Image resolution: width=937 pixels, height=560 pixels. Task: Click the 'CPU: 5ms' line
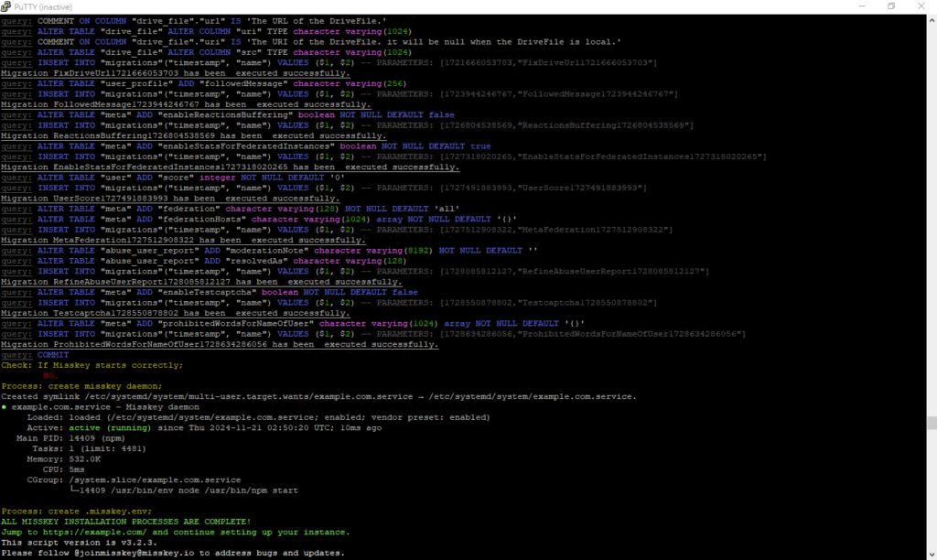pyautogui.click(x=63, y=469)
